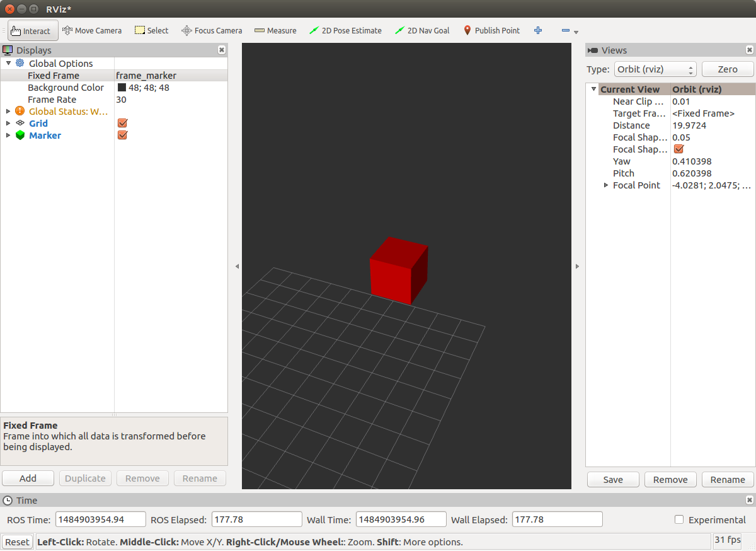Click the Zero view button
Viewport: 756px width, 551px height.
(728, 69)
